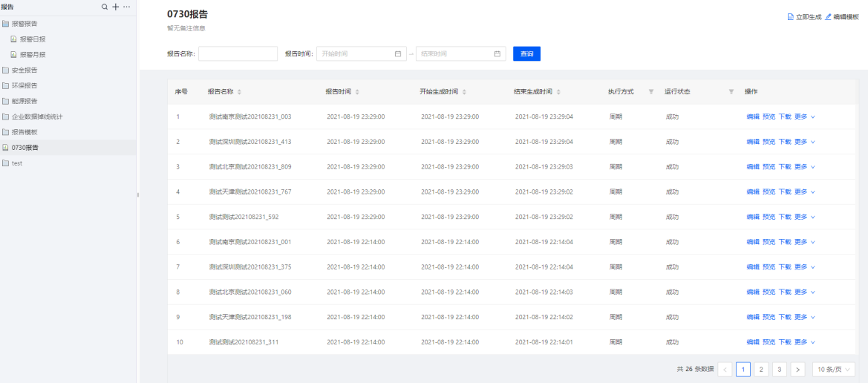Select the 报警日报 item in the sidebar tree
The image size is (868, 383).
click(32, 39)
